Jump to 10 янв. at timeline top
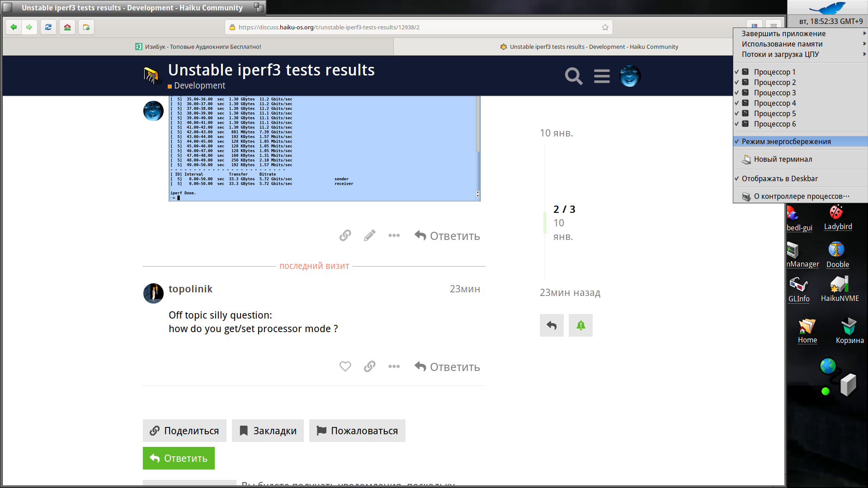 pos(556,133)
